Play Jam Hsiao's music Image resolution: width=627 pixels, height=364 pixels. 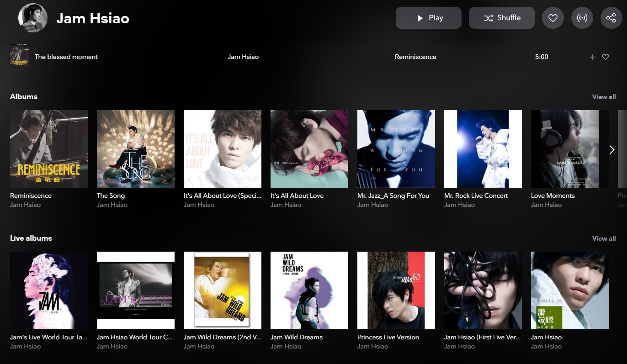pos(429,18)
